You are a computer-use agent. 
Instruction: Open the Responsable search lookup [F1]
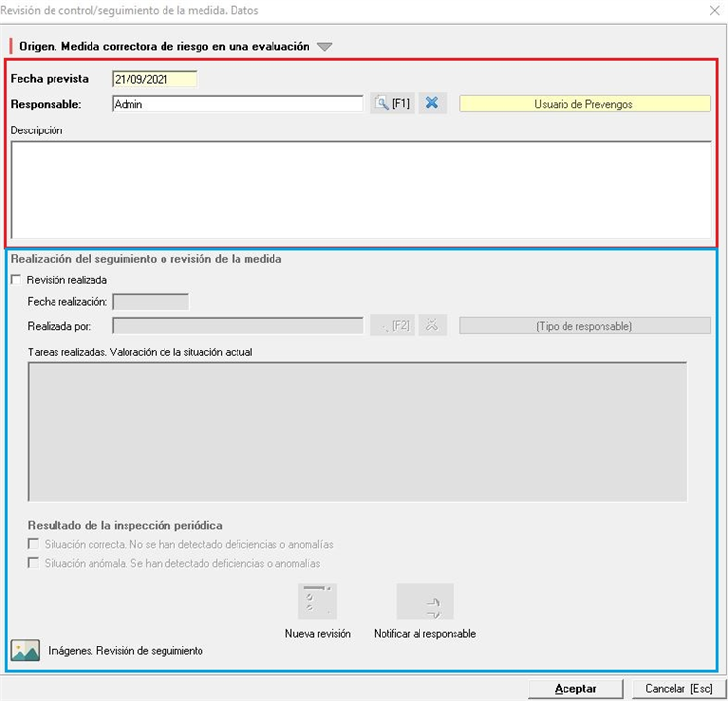[x=392, y=103]
